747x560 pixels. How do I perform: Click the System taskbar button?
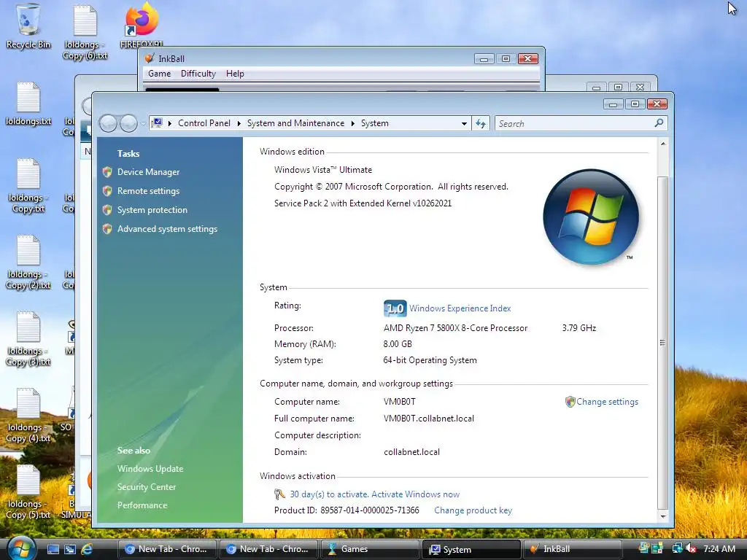[x=471, y=549]
